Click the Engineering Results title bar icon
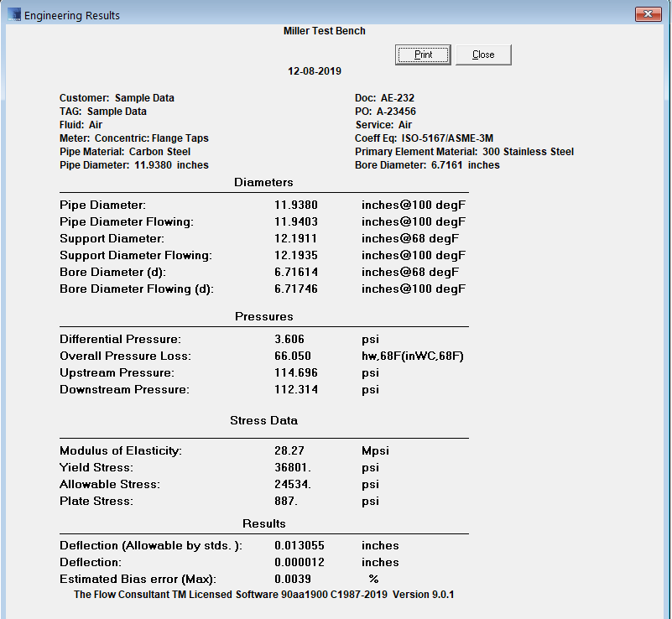 click(14, 15)
